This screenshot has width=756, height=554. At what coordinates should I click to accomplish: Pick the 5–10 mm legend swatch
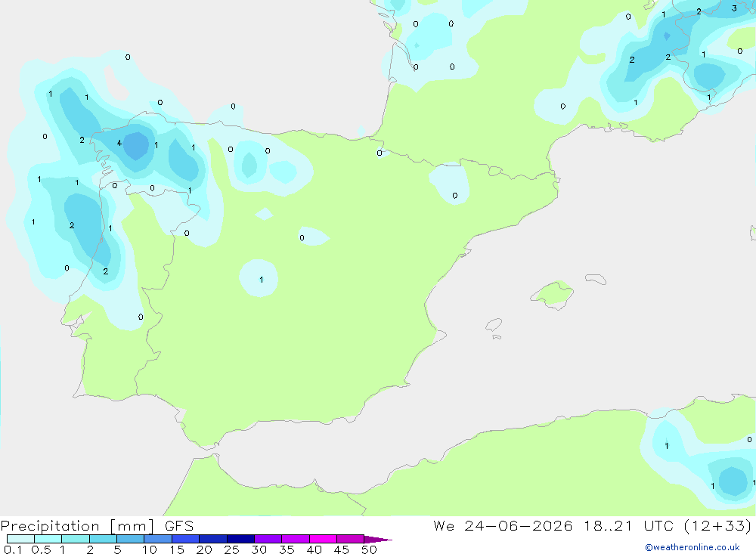131,539
